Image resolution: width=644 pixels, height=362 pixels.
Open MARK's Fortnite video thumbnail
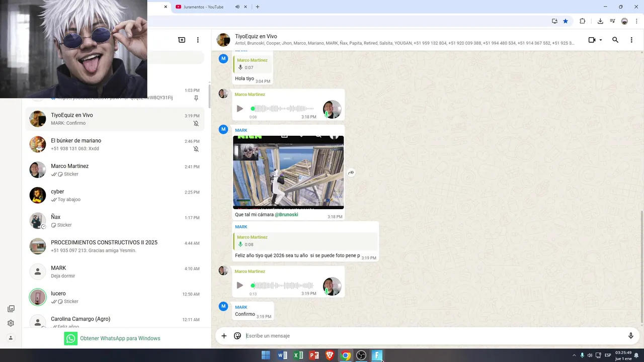point(288,172)
